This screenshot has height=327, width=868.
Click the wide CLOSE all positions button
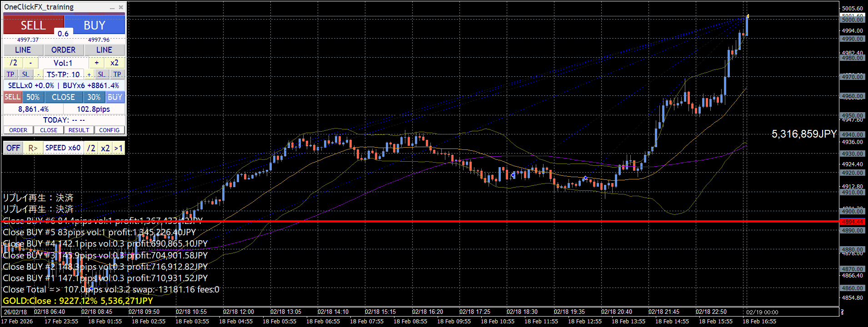pos(63,97)
